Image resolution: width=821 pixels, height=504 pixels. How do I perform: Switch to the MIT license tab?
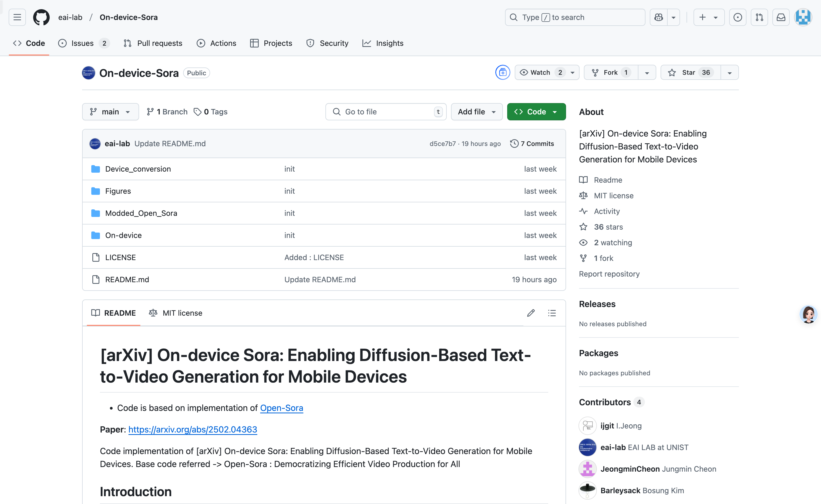tap(176, 313)
